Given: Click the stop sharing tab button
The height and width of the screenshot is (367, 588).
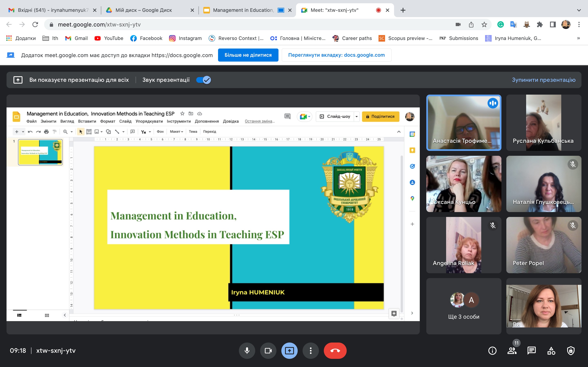Looking at the screenshot, I should [248, 55].
